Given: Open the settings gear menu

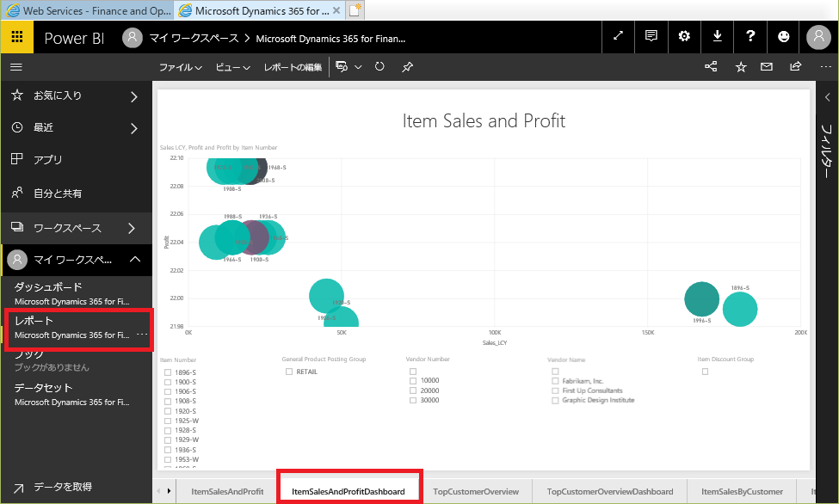Looking at the screenshot, I should [x=684, y=36].
